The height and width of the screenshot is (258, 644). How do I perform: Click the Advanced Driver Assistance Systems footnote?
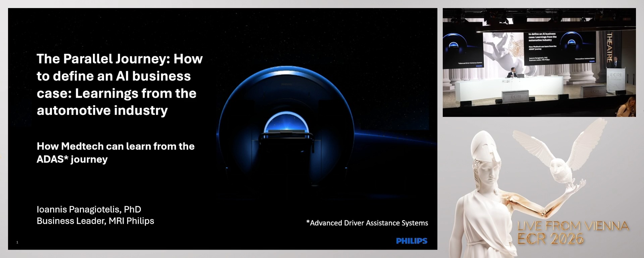(x=367, y=223)
